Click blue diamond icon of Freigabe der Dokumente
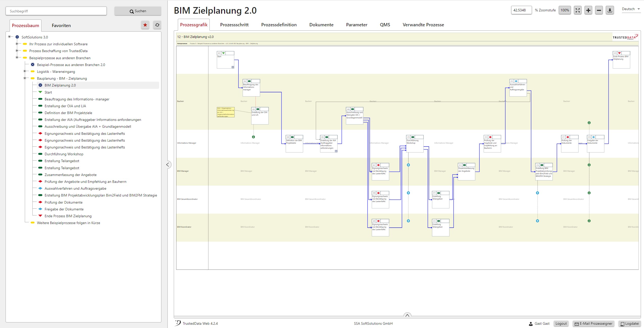Screen dimensions: 644x328 click(40, 209)
